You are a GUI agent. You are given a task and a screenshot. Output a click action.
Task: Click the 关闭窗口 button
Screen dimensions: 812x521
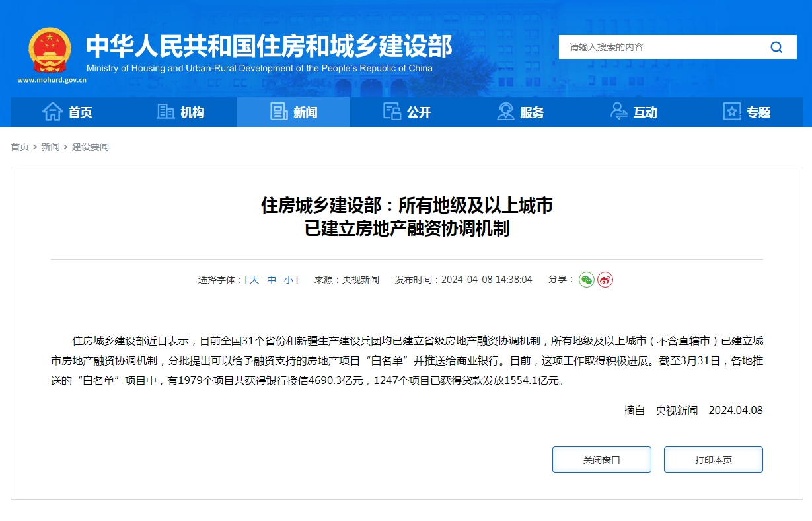coord(601,459)
